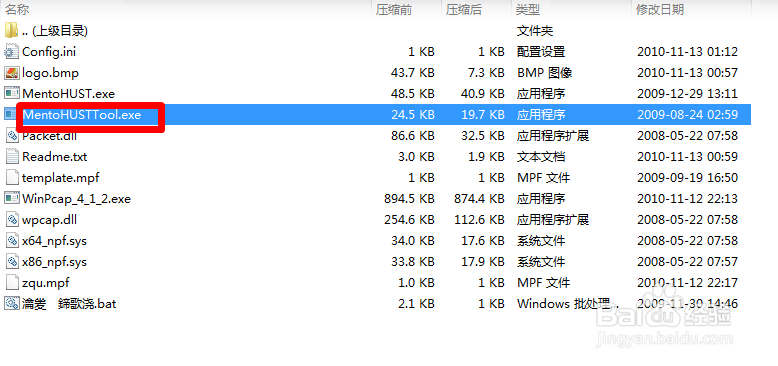The height and width of the screenshot is (366, 778).
Task: Click the '配置设置' type cell
Action: (x=541, y=52)
